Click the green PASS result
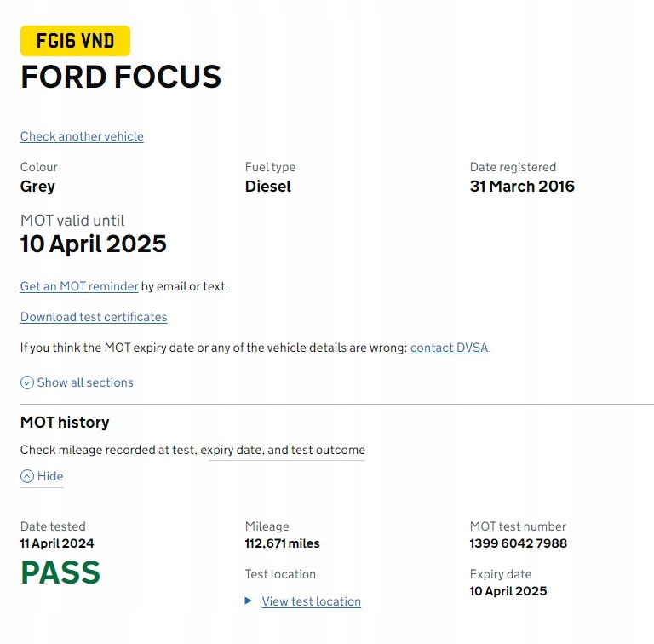 pos(60,572)
